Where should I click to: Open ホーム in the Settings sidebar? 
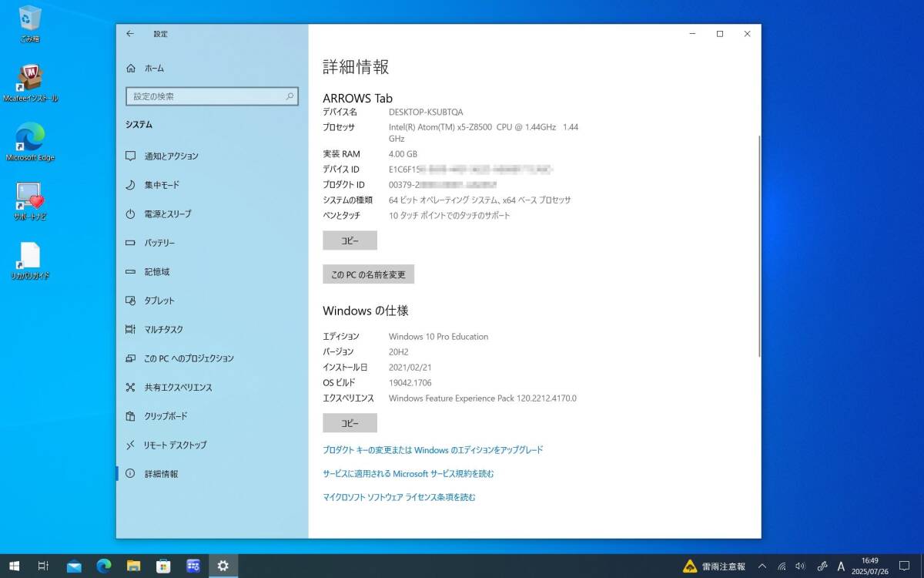154,69
